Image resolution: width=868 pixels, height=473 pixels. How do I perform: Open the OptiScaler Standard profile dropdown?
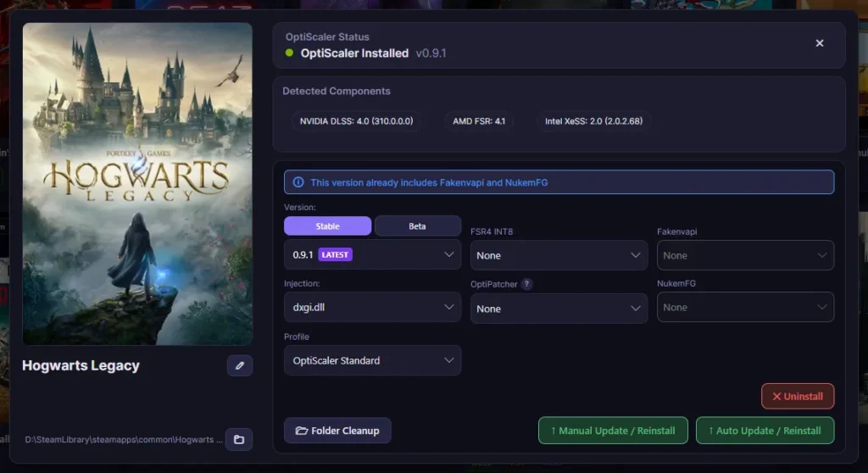372,360
